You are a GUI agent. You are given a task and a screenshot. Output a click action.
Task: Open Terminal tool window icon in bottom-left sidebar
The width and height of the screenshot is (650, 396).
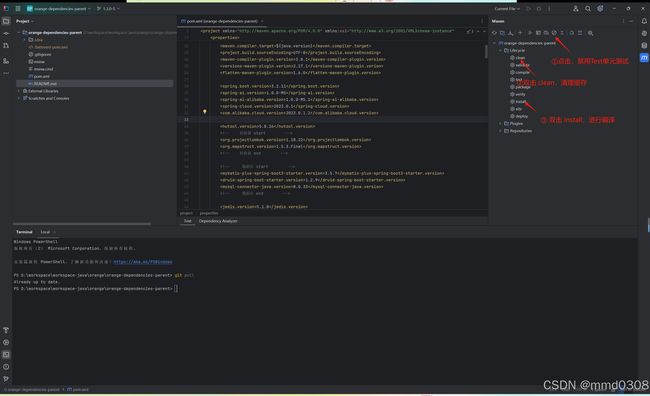click(6, 355)
